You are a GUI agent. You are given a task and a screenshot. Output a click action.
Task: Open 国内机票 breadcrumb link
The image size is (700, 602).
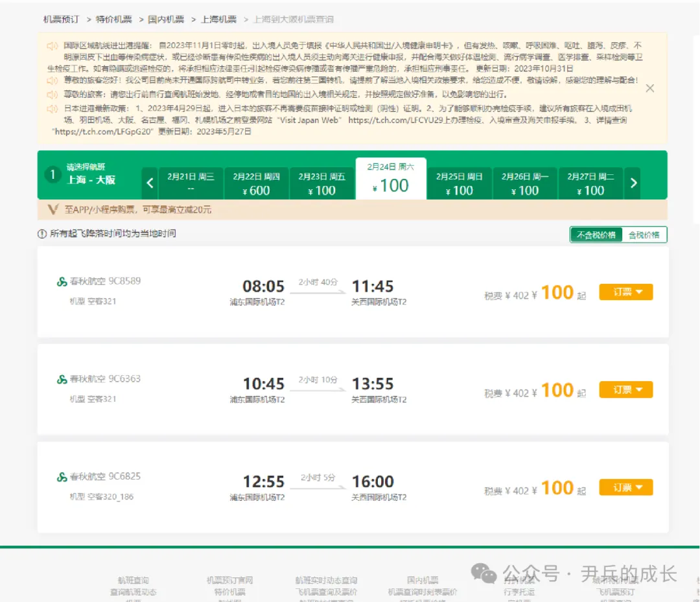[x=166, y=19]
